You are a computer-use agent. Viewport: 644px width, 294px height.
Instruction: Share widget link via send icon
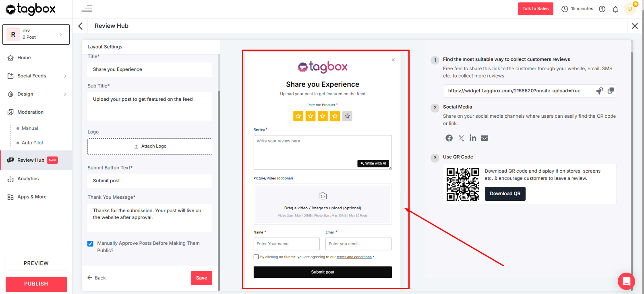point(599,91)
